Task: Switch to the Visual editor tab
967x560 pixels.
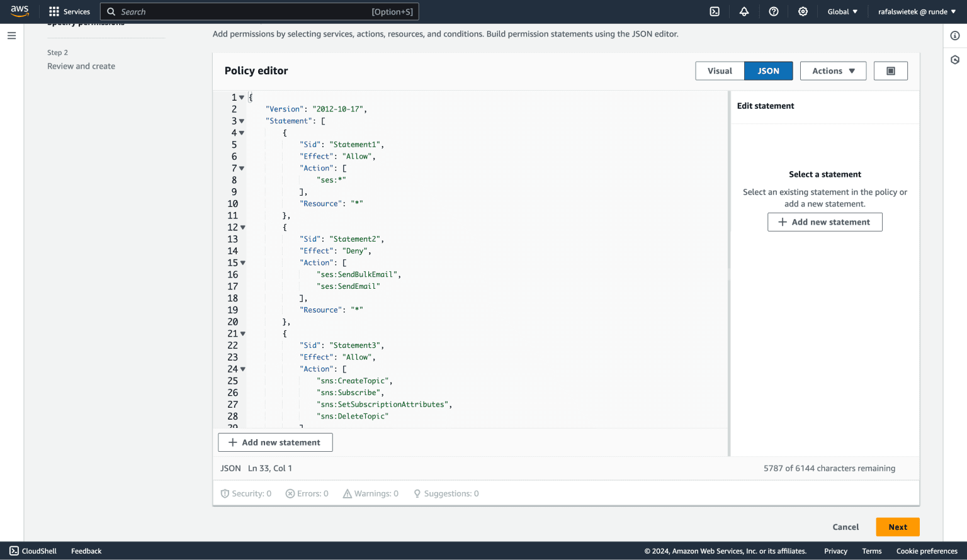Action: (720, 70)
